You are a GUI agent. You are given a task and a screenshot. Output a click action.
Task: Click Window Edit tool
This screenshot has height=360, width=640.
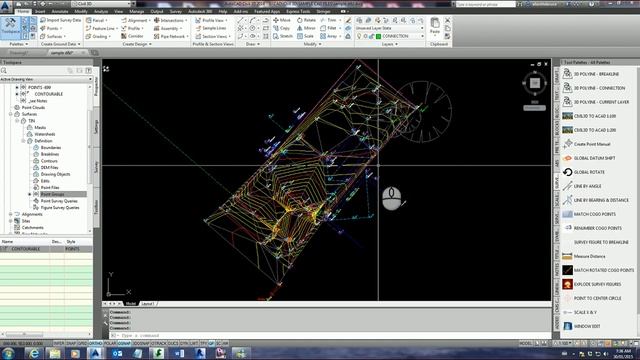tap(582, 326)
